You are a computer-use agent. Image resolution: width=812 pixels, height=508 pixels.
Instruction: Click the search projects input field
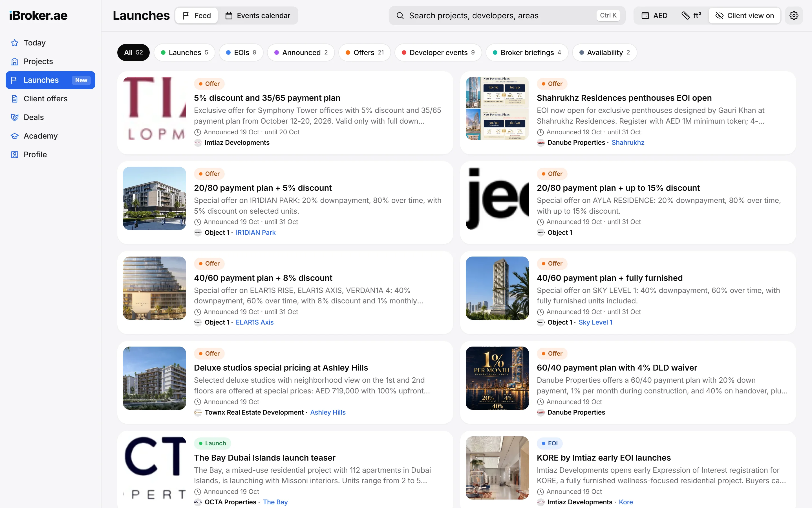pos(507,16)
